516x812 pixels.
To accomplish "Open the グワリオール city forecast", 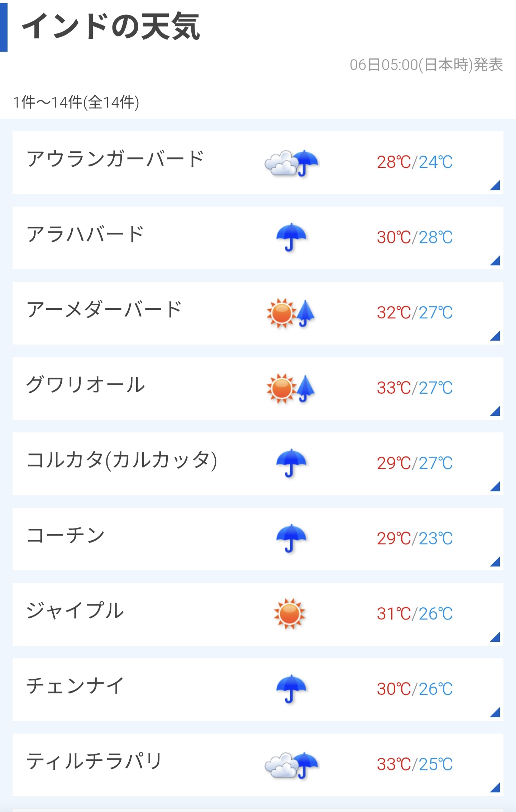I will [86, 385].
